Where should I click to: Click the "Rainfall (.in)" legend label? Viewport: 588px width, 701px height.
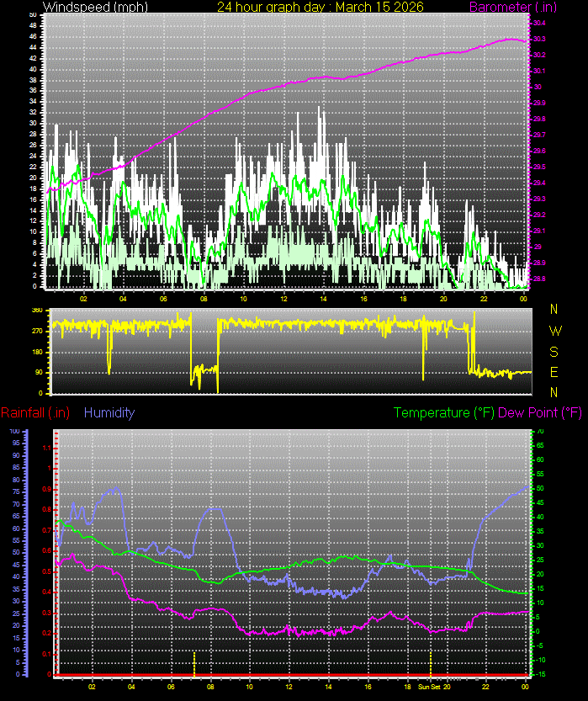coord(35,412)
